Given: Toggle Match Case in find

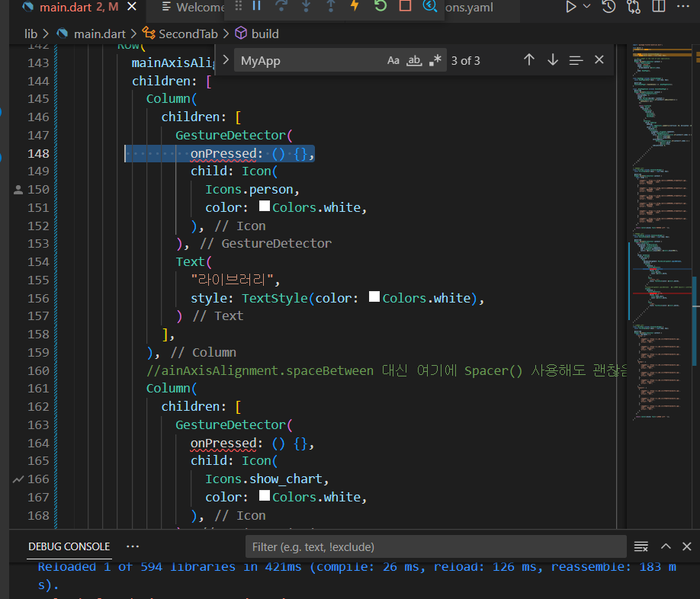Looking at the screenshot, I should 393,61.
